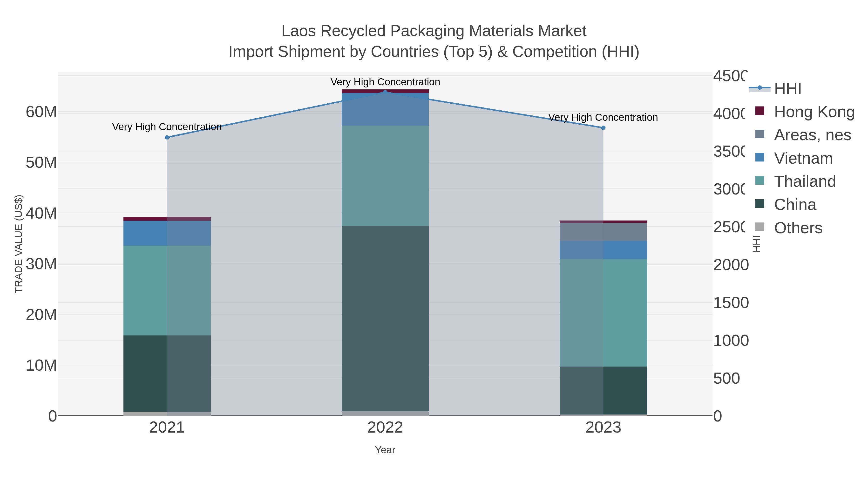Click the Thailand segment of the 2021 bar
The width and height of the screenshot is (868, 488).
(x=167, y=290)
